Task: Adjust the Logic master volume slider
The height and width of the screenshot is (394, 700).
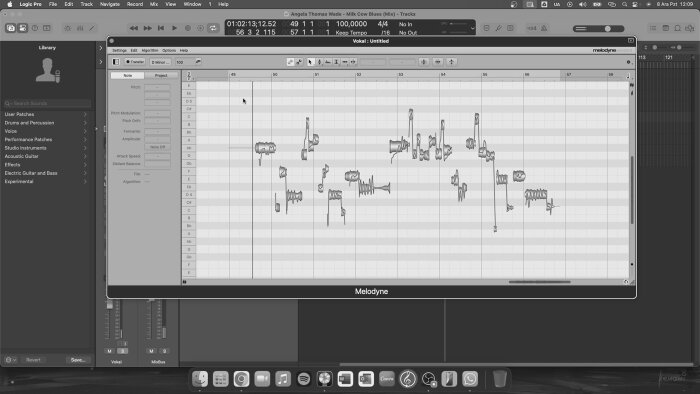Action: pos(599,29)
